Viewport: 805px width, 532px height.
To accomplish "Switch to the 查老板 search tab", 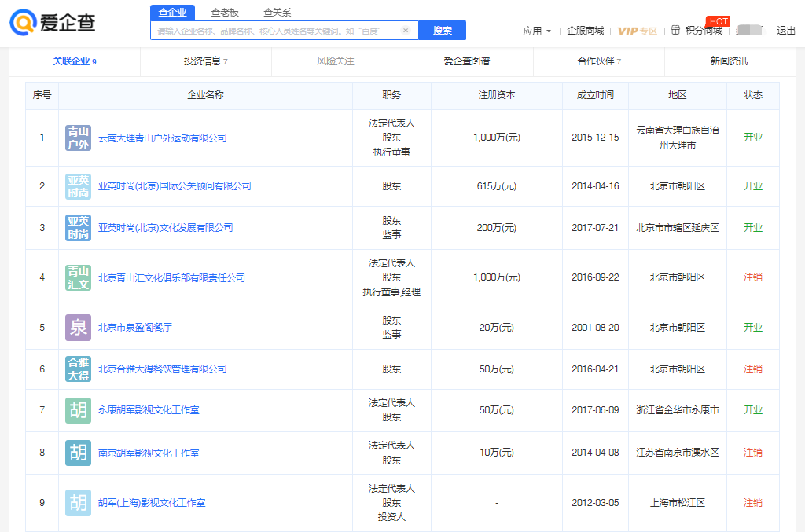I will click(226, 13).
